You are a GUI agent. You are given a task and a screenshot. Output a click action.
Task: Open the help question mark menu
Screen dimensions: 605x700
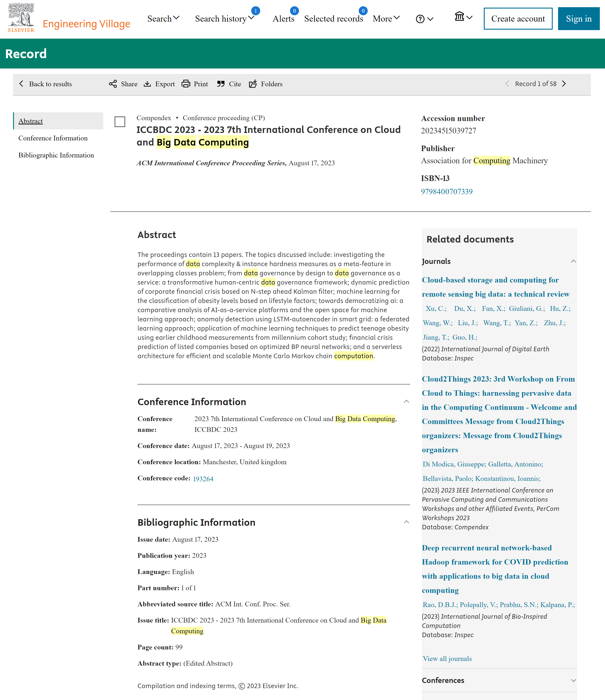point(424,19)
